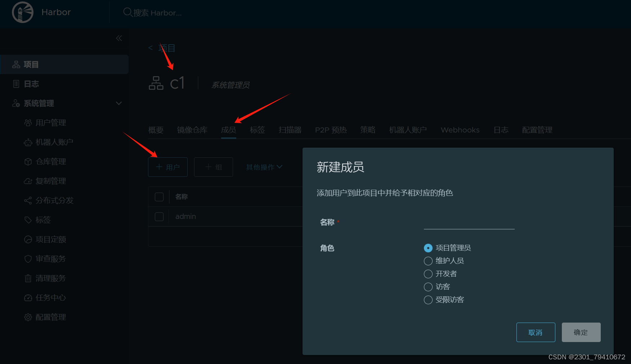Click the 项目定额 quota icon
The height and width of the screenshot is (364, 631).
[28, 239]
